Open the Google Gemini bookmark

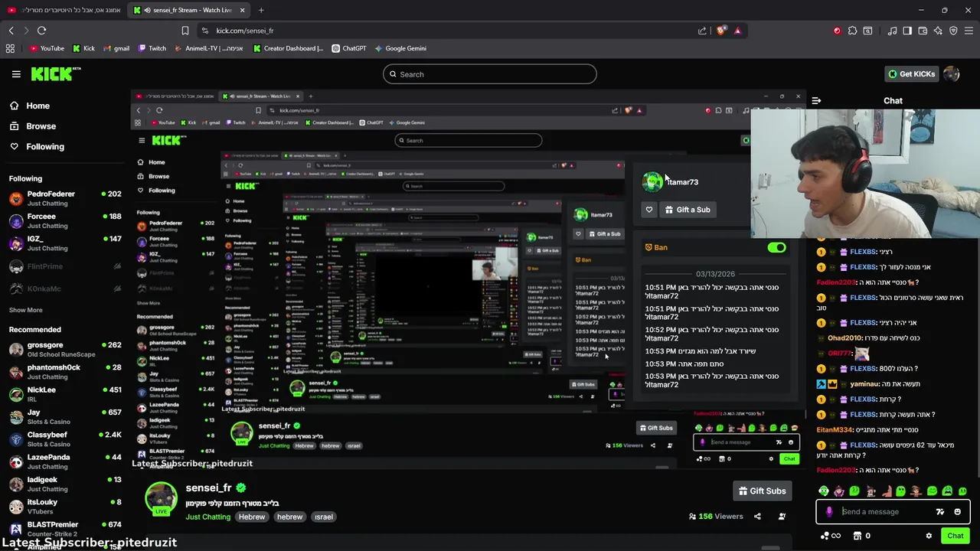pyautogui.click(x=400, y=48)
